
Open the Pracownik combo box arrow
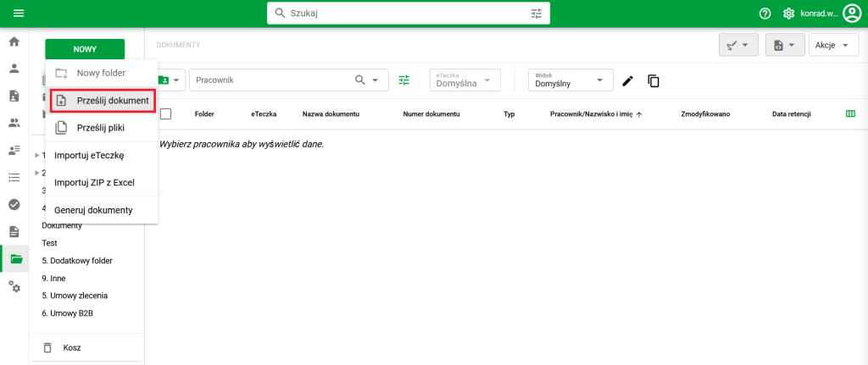coord(376,80)
